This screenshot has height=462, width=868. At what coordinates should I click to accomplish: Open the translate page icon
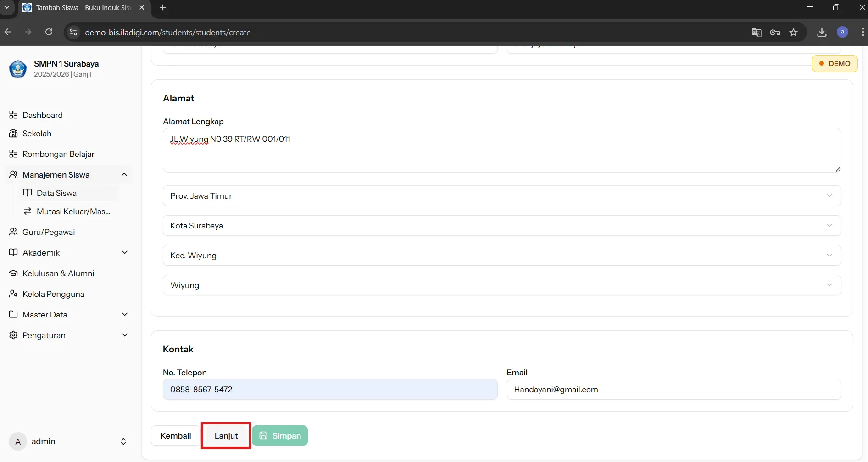click(757, 32)
